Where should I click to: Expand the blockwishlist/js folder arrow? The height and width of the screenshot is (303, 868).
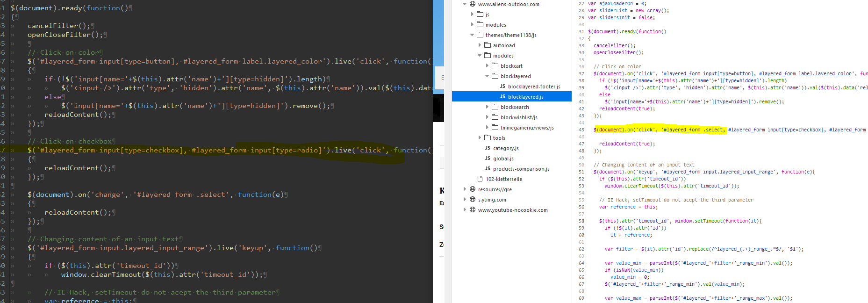(x=487, y=117)
